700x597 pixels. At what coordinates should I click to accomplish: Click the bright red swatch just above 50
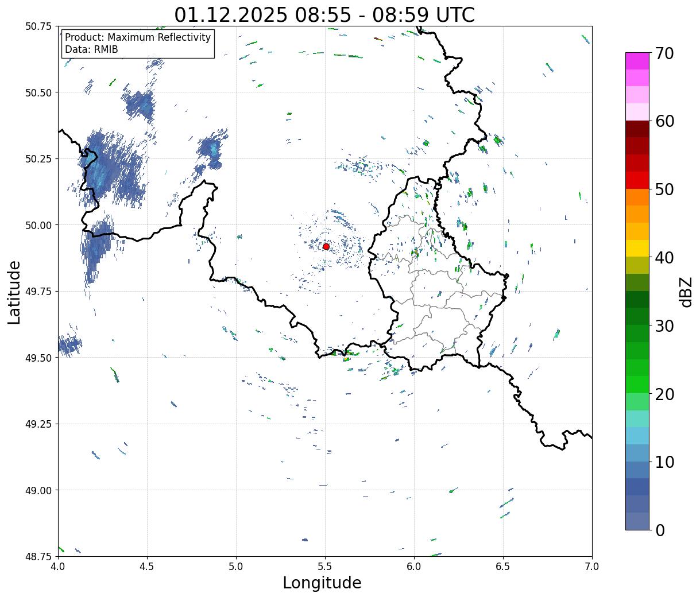(637, 180)
